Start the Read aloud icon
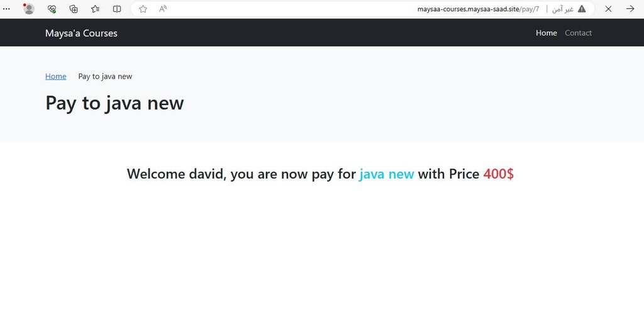The height and width of the screenshot is (332, 644). 163,9
